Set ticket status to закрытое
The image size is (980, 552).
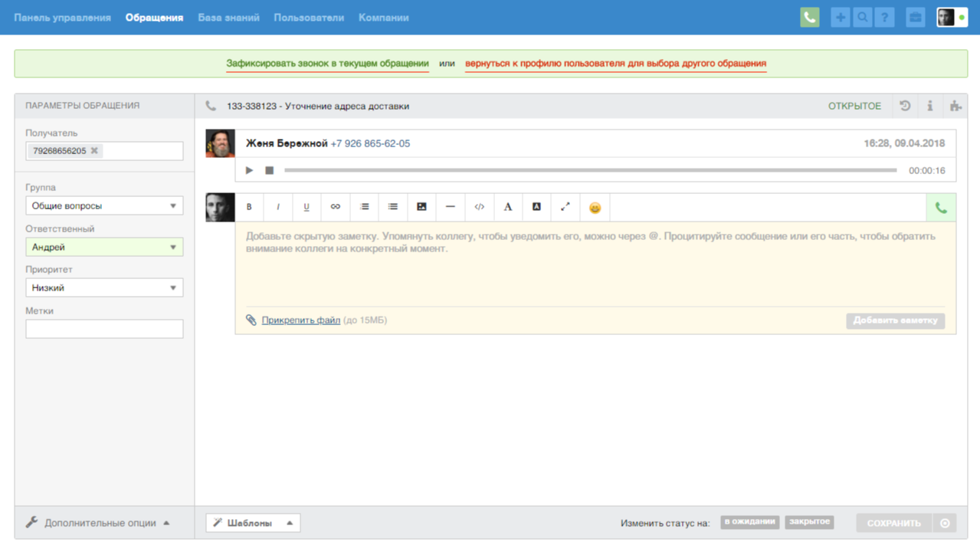pos(808,521)
